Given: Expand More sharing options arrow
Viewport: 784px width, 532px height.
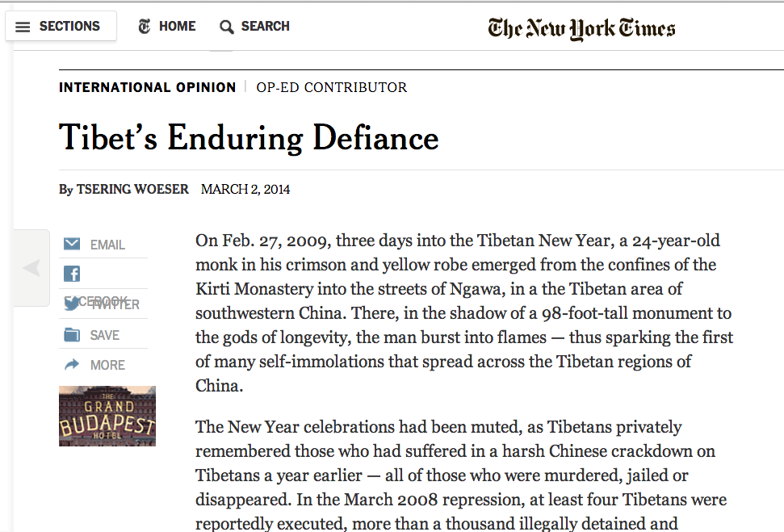Looking at the screenshot, I should tap(72, 365).
